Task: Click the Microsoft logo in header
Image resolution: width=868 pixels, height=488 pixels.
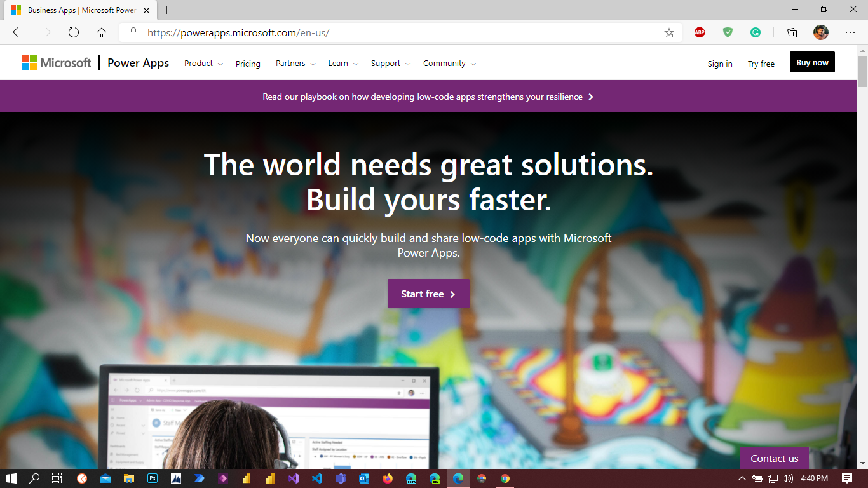Action: click(x=57, y=63)
